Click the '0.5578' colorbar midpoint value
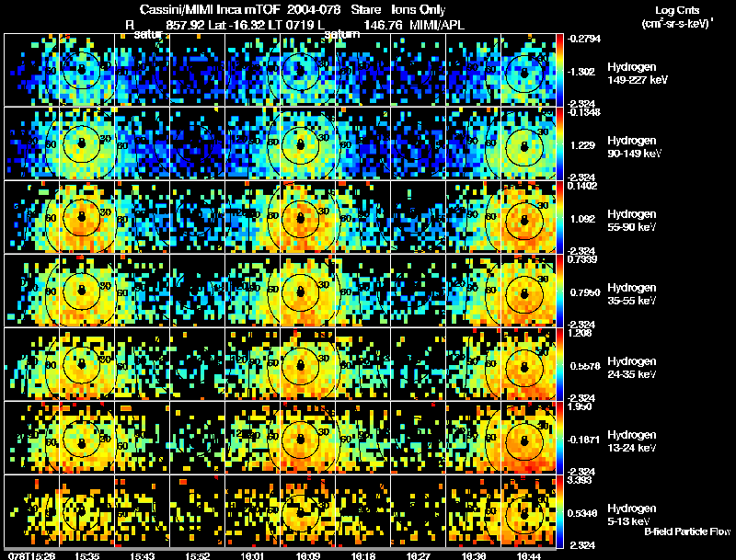 (585, 366)
